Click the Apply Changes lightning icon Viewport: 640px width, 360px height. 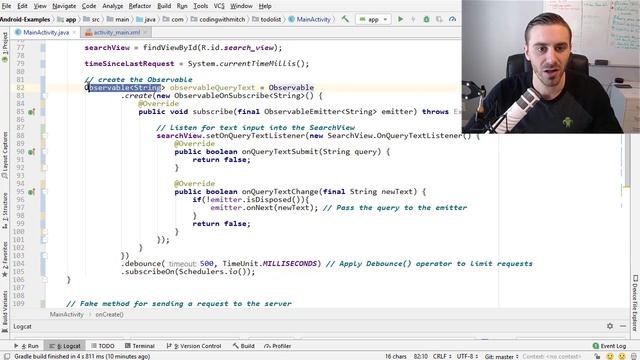point(413,19)
